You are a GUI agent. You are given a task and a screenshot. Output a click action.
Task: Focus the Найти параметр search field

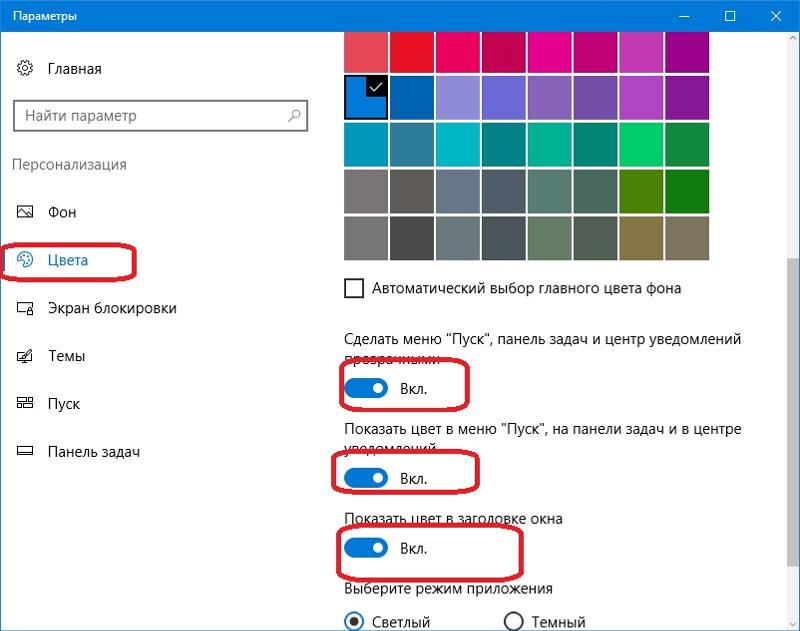[160, 116]
